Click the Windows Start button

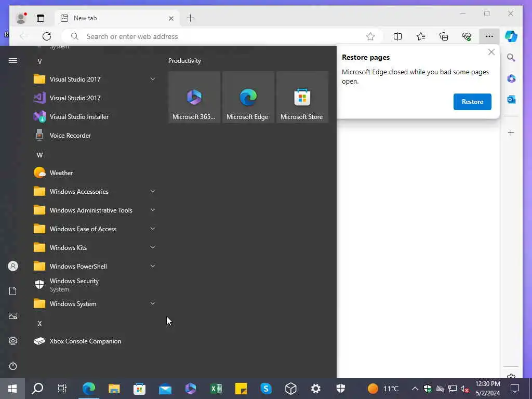coord(12,389)
